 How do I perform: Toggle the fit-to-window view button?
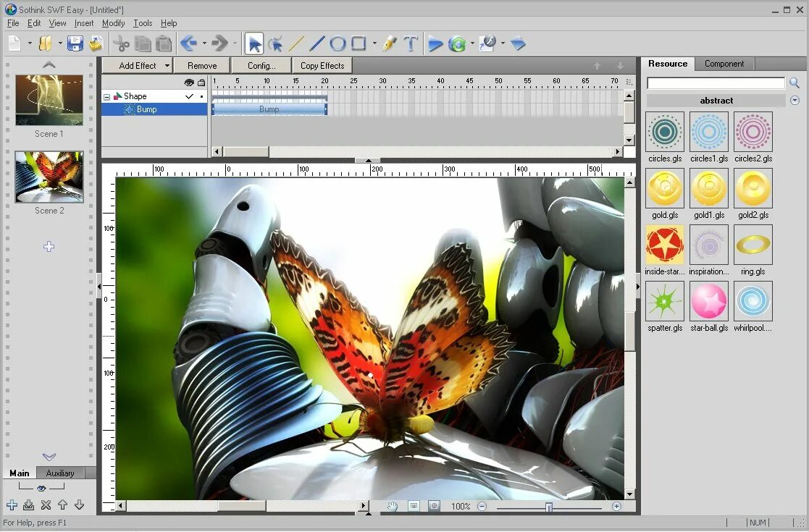point(414,506)
